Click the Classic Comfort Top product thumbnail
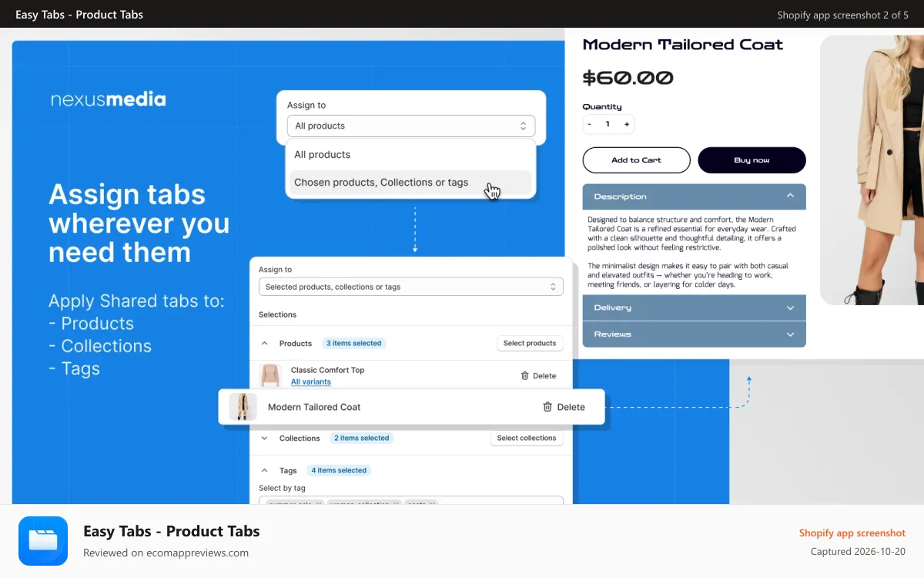The image size is (924, 578). (x=270, y=375)
